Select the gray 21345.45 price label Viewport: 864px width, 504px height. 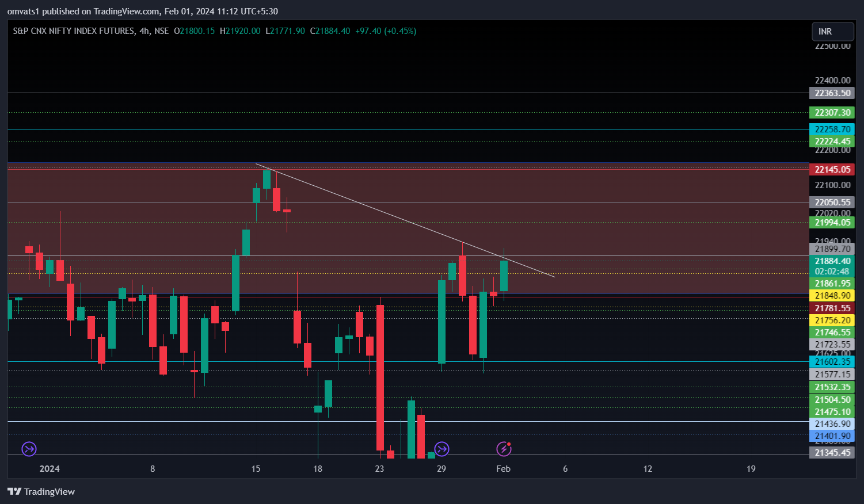pyautogui.click(x=832, y=453)
